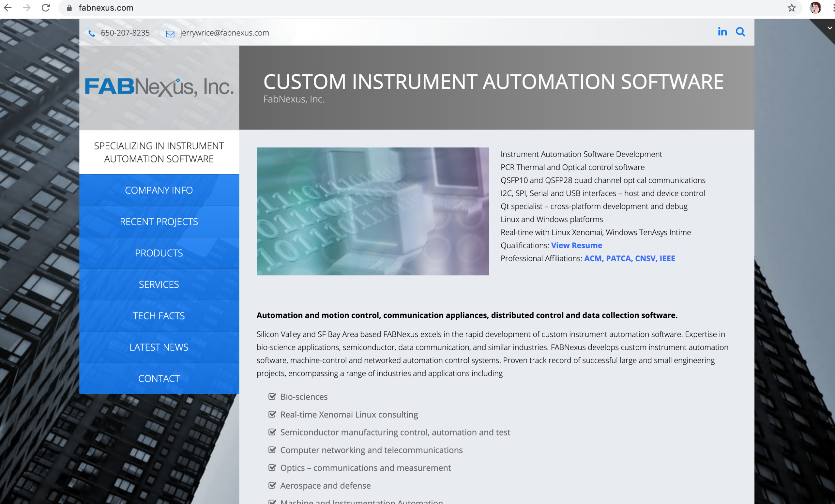The image size is (835, 504).
Task: Open the Tech Facts menu item
Action: (159, 315)
